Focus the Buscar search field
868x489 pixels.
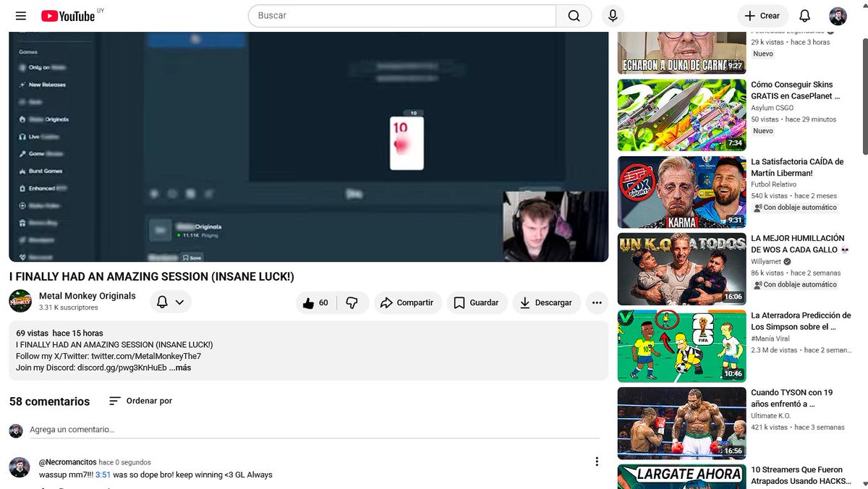click(x=401, y=16)
